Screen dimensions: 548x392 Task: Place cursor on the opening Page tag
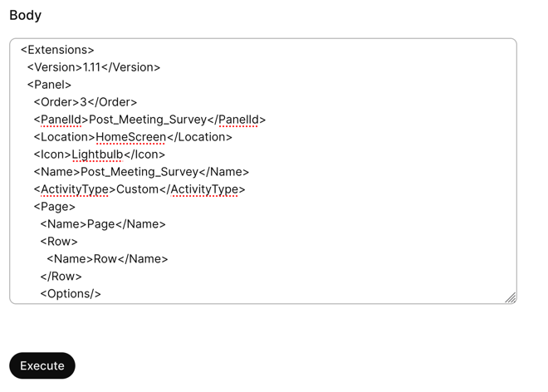tap(55, 207)
